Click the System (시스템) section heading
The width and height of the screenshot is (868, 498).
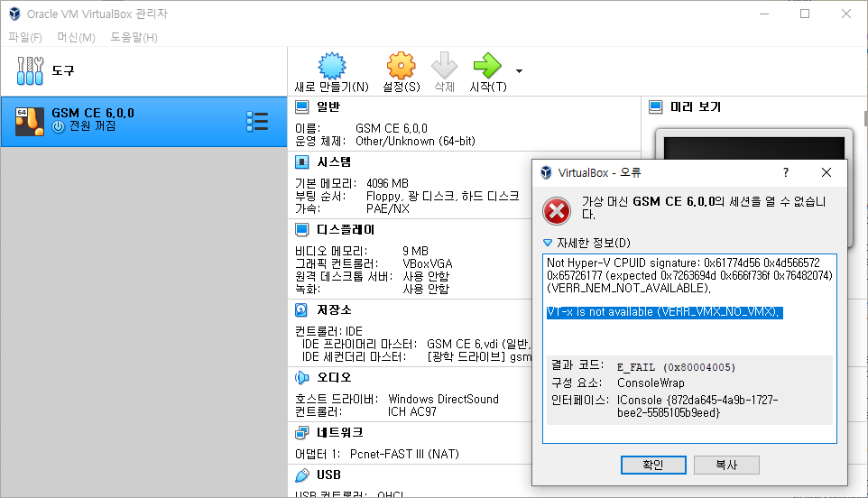point(334,162)
